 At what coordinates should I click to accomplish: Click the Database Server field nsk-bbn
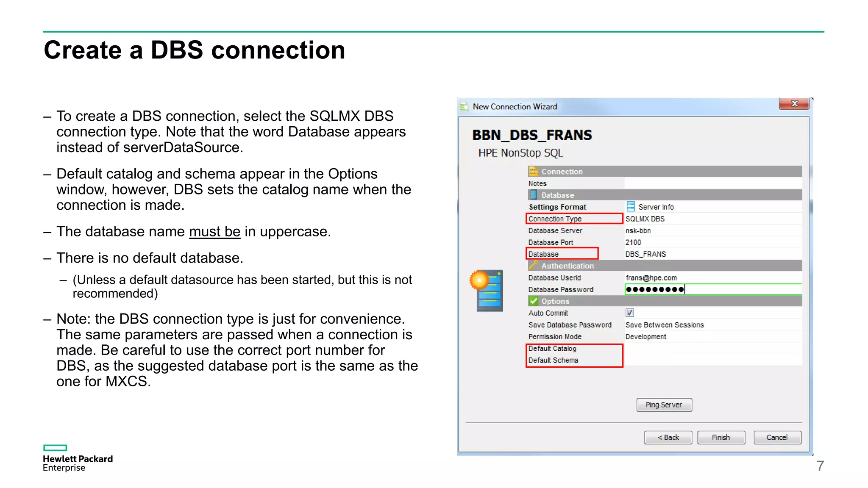[x=713, y=230]
